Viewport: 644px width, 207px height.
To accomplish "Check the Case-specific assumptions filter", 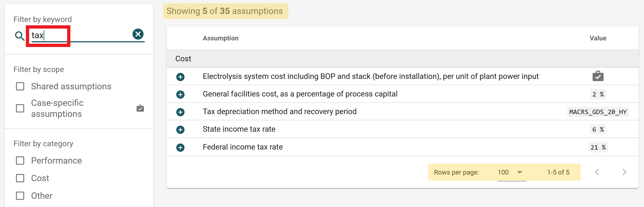I will (20, 108).
